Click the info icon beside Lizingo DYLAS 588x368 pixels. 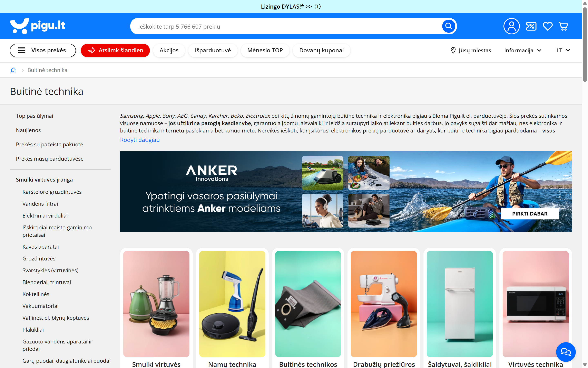(317, 7)
